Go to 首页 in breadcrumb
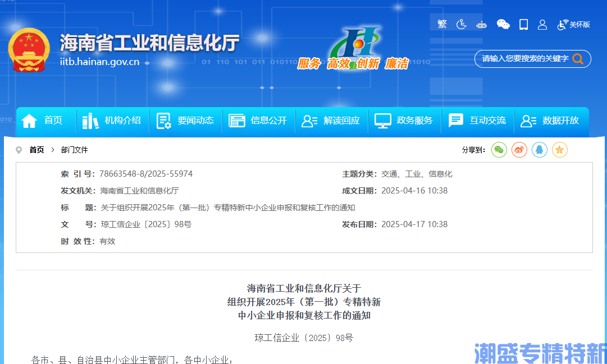This screenshot has height=364, width=607. pos(36,150)
